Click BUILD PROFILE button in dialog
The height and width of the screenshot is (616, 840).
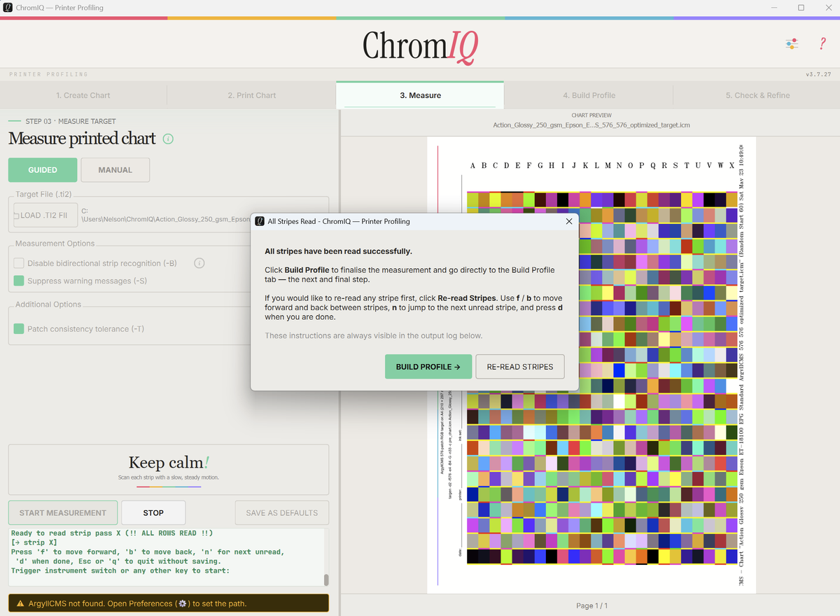[x=428, y=367]
